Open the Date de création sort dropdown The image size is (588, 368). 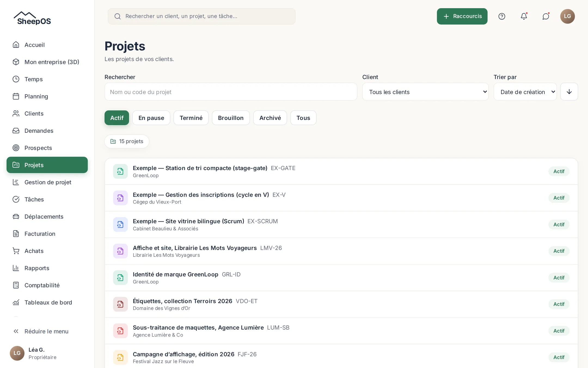click(x=525, y=92)
